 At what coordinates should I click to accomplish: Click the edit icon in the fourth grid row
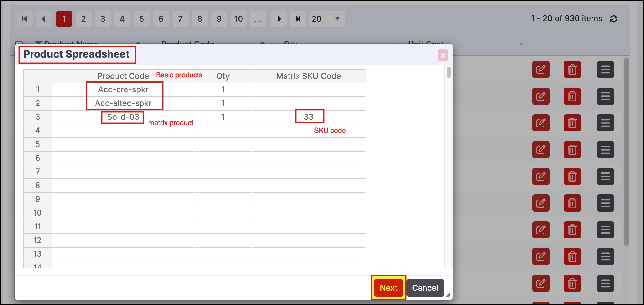(541, 150)
